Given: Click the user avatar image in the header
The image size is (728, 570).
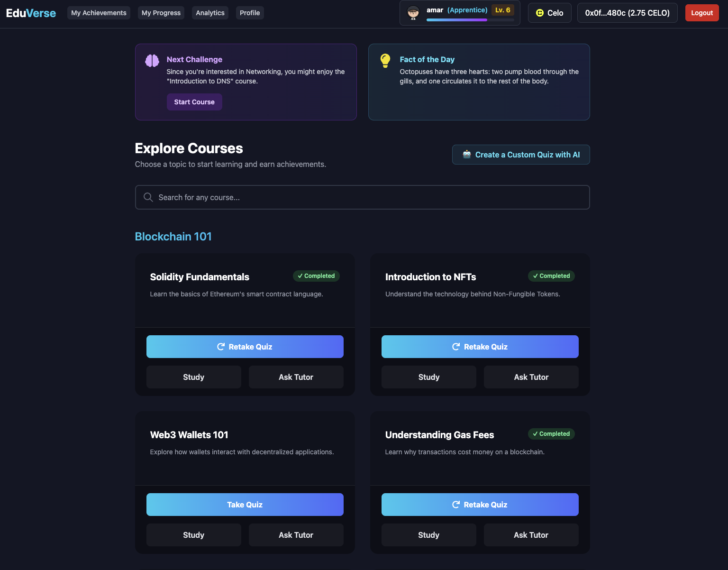Looking at the screenshot, I should pyautogui.click(x=413, y=13).
